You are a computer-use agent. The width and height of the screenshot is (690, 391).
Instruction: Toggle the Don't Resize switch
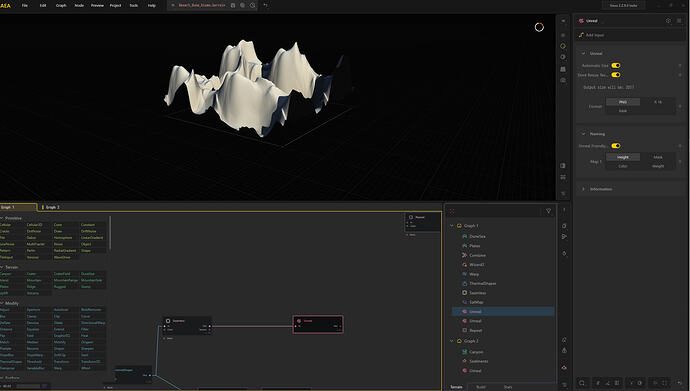coord(616,75)
